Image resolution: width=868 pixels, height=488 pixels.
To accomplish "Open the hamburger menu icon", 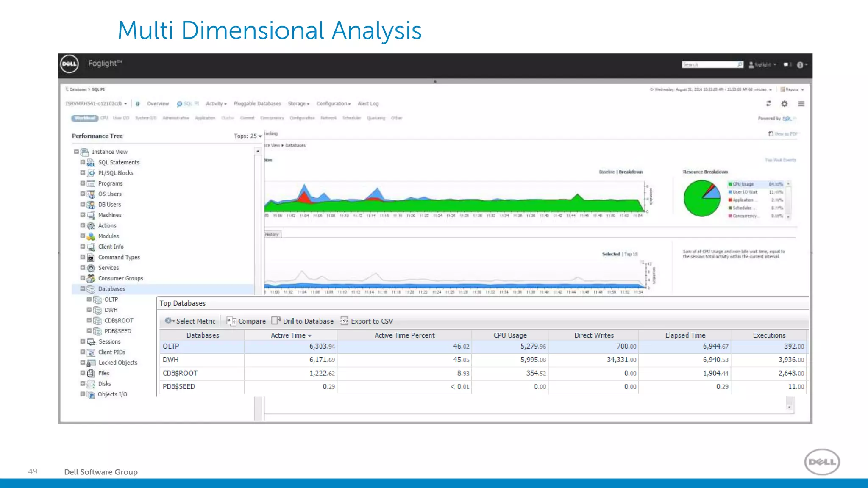I will click(801, 103).
